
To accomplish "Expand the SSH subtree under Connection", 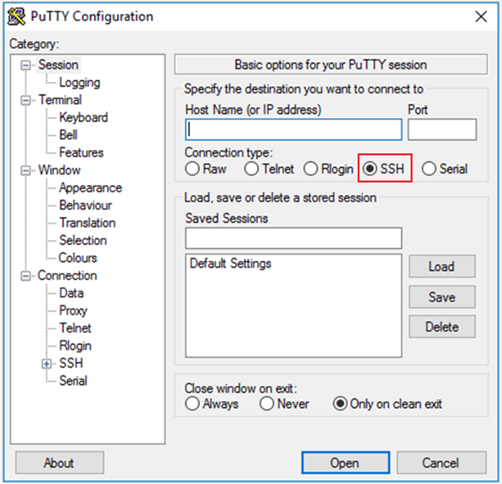I will click(x=47, y=364).
